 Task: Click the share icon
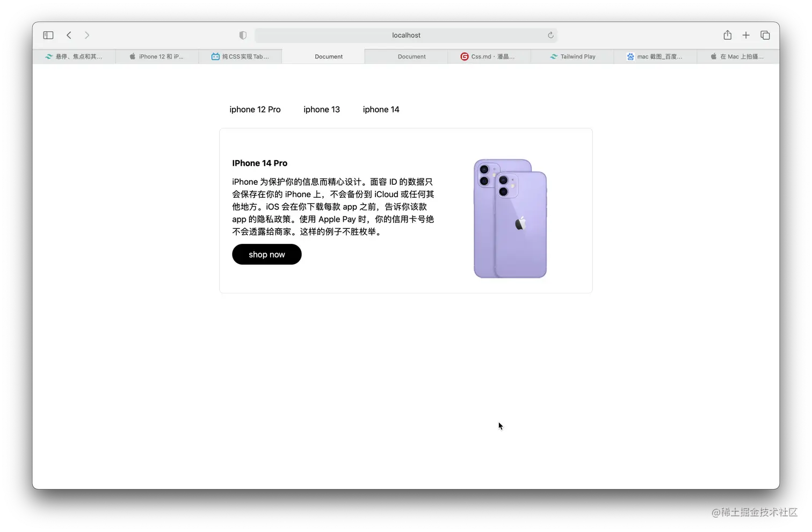727,35
